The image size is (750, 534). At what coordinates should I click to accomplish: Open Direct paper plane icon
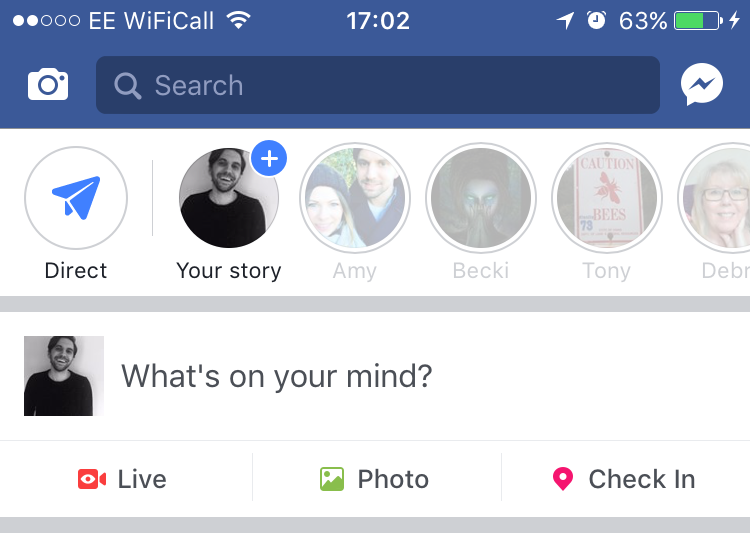76,198
